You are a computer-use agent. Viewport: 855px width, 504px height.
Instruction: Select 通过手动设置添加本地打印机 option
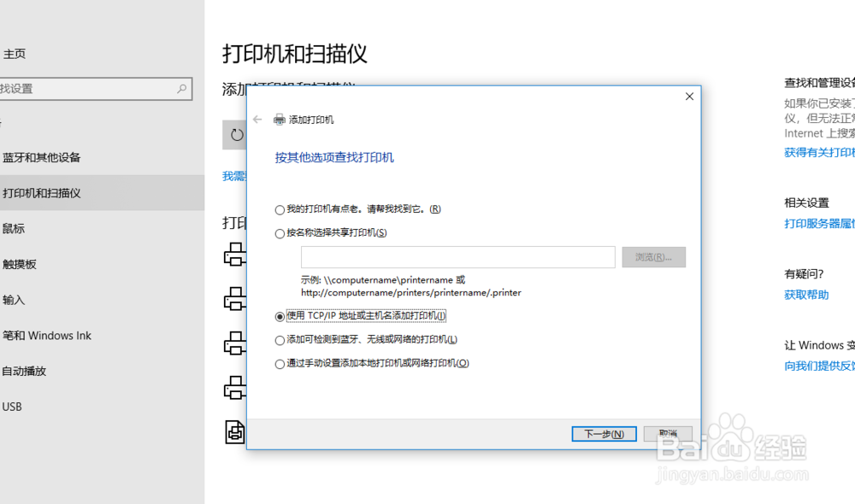280,362
